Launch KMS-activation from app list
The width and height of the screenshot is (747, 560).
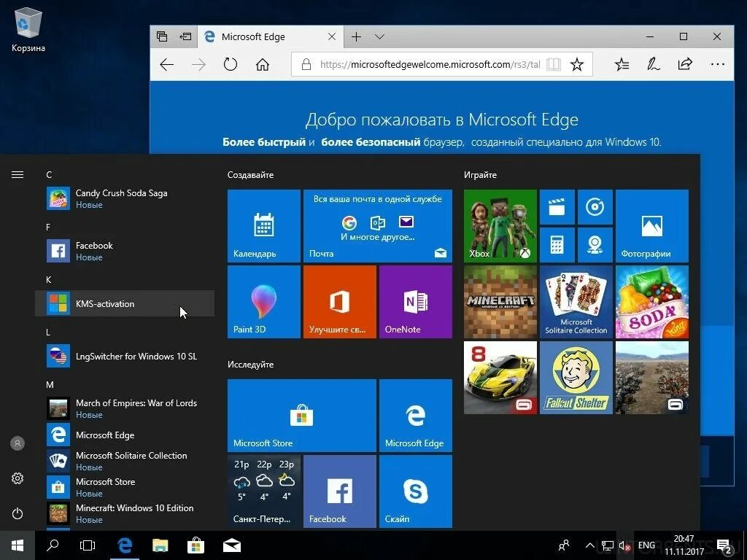pyautogui.click(x=125, y=303)
